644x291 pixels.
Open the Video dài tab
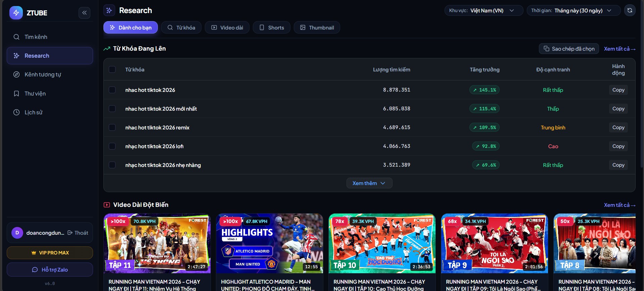[x=227, y=27]
